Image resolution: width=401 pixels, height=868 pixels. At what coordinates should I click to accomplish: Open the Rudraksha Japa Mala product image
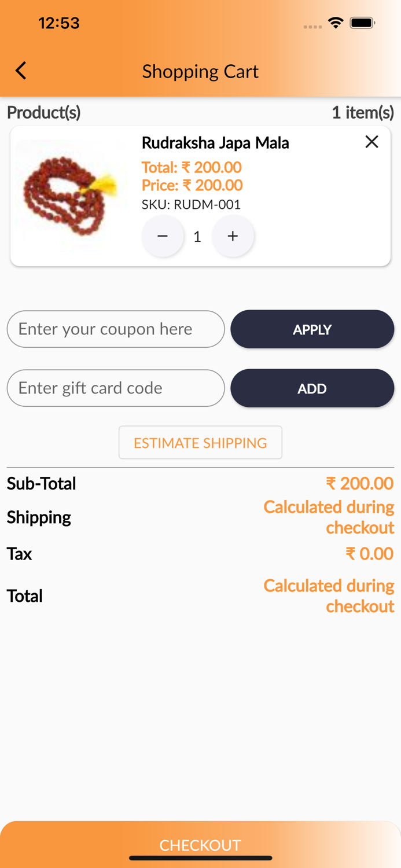[x=71, y=195]
